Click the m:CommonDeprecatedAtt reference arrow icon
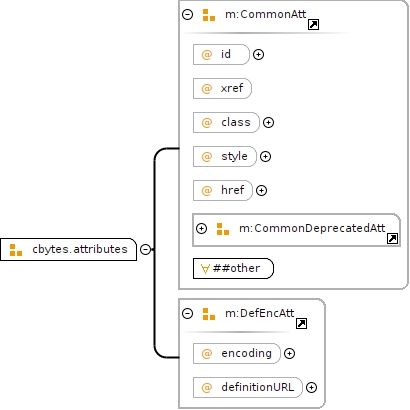This screenshot has width=410, height=410. (x=392, y=238)
